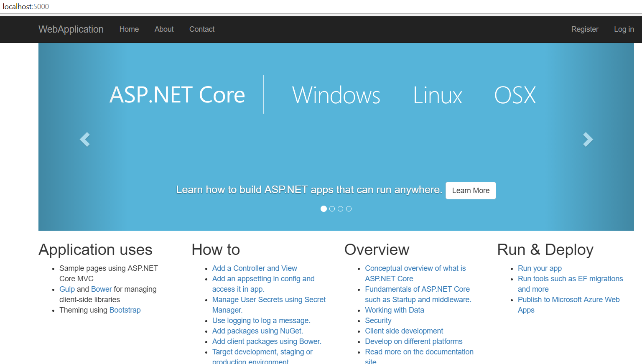Open the About page in navbar
642x364 pixels.
pos(164,29)
